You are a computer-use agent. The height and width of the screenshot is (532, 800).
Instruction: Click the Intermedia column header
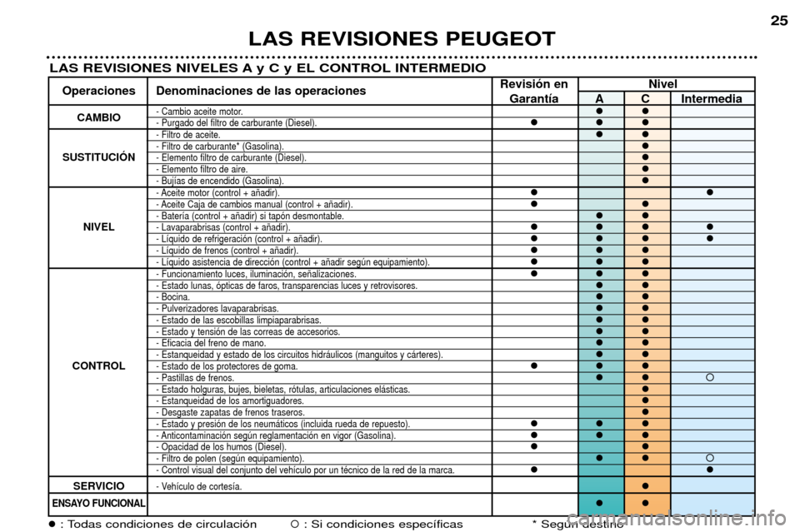[712, 99]
